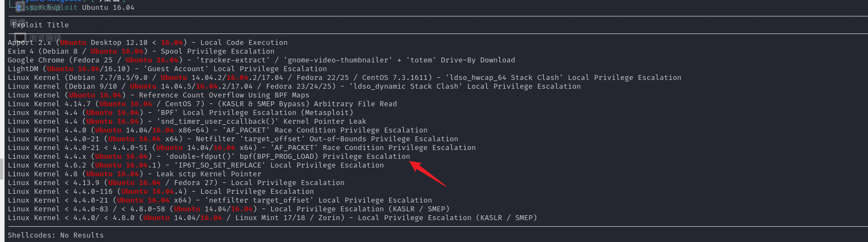Screen dimensions: 868x242
Task: Select the quoted 'netfilter target_offset' < 4.4.0-21 line
Action: point(220,200)
